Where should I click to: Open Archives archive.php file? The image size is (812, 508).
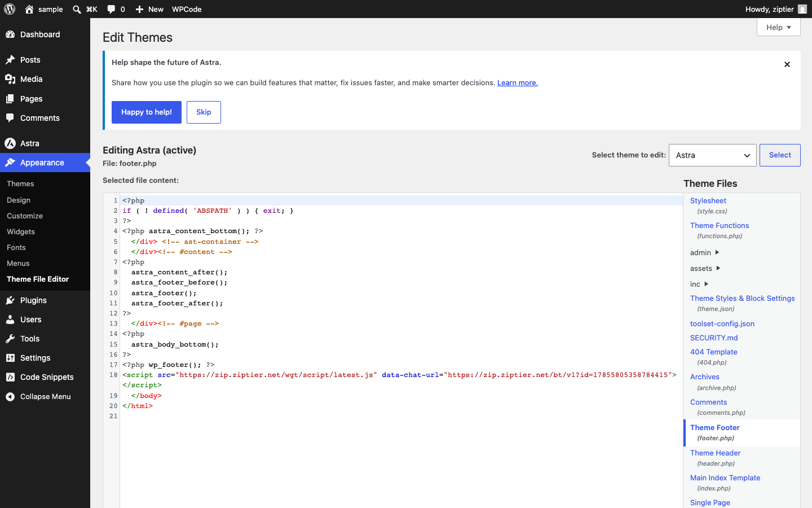[x=705, y=377]
